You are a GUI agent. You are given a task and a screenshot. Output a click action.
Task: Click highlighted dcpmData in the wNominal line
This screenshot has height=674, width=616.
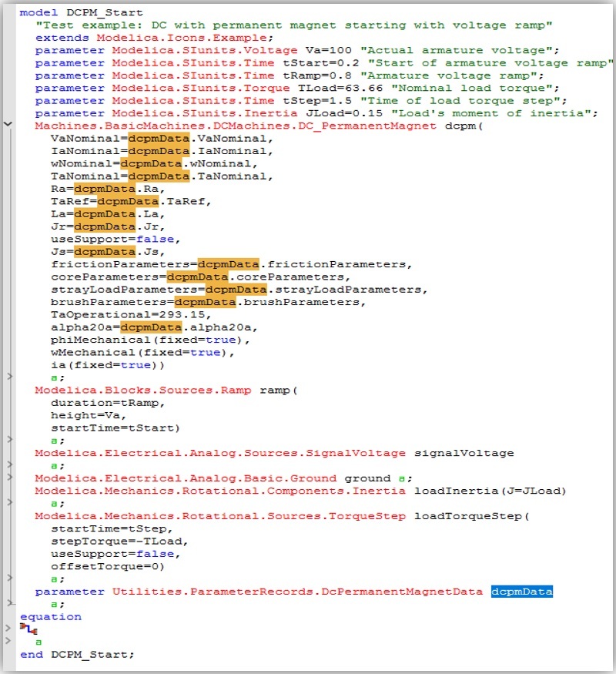tap(151, 164)
